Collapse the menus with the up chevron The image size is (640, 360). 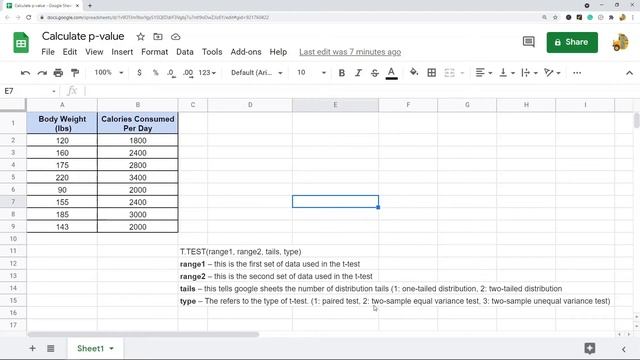pyautogui.click(x=629, y=73)
